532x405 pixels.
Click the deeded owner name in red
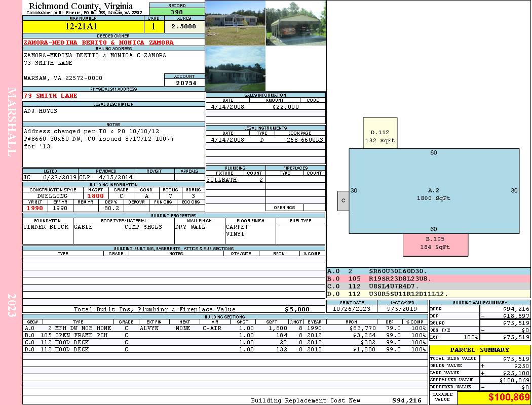coord(99,43)
